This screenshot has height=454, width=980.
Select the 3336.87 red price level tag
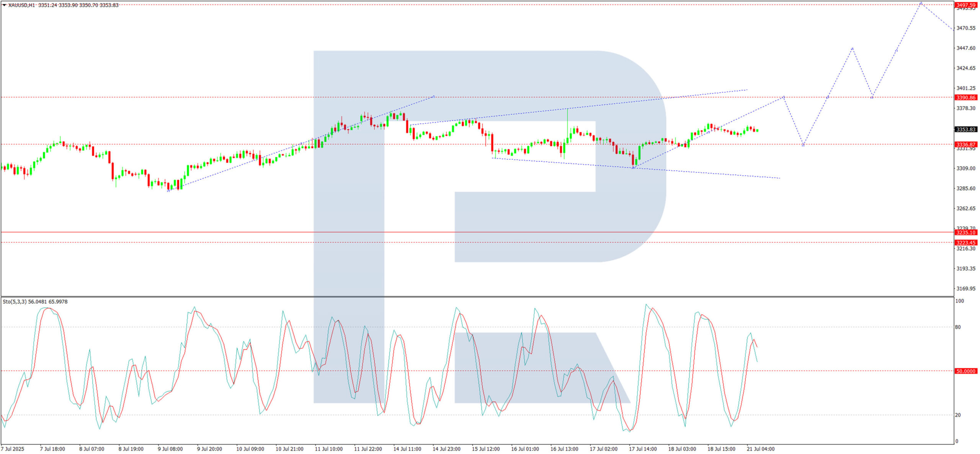[965, 144]
